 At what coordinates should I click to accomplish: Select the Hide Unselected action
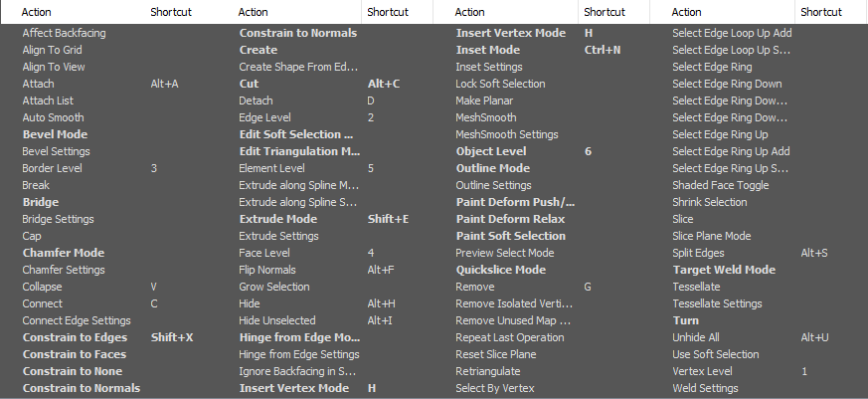click(277, 320)
